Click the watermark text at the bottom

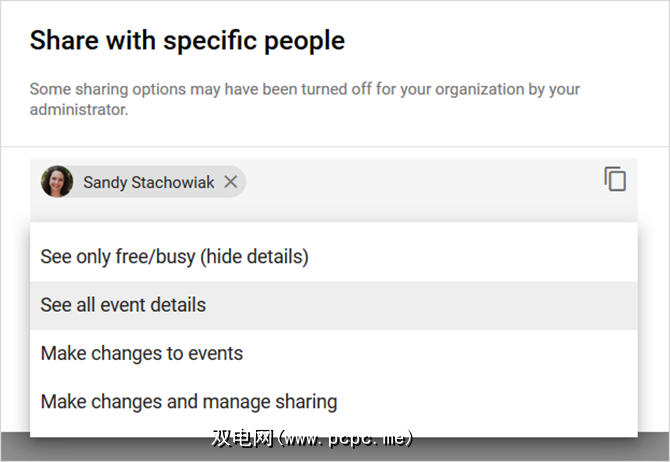[x=312, y=438]
